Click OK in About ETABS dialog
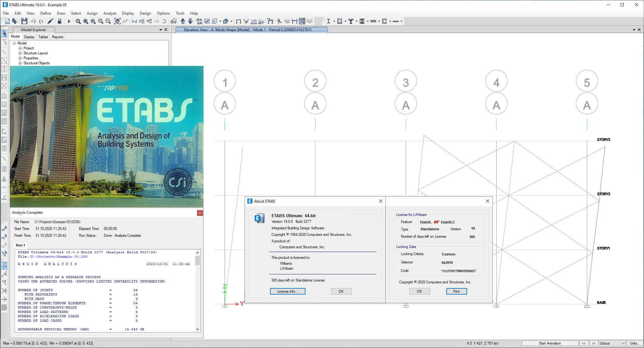644x348 pixels. (x=341, y=291)
